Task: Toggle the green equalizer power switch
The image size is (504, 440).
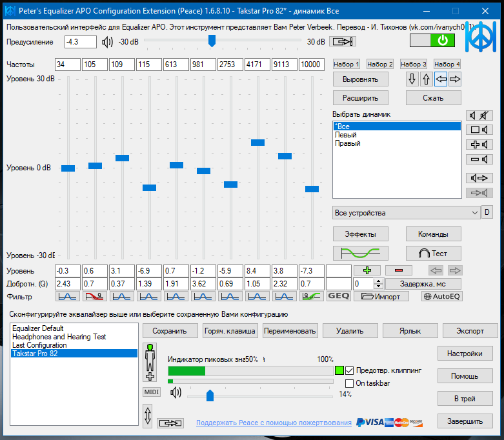Action: [432, 41]
